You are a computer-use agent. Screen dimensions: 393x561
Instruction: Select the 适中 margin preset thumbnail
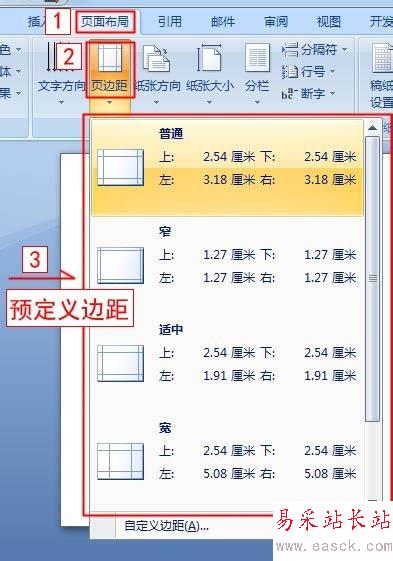click(x=121, y=364)
